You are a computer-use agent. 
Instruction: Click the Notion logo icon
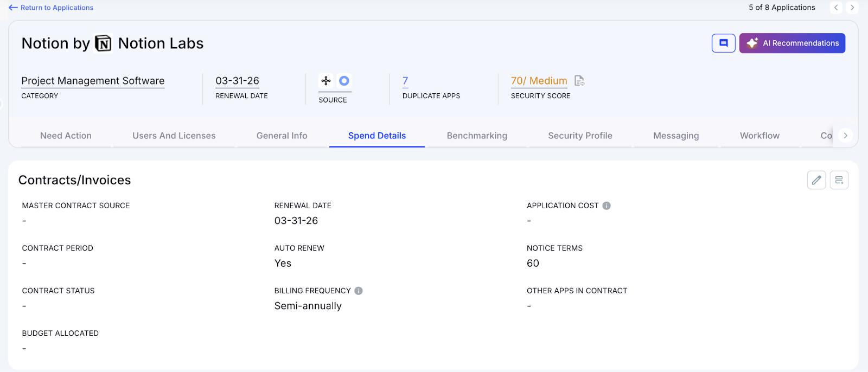pos(103,43)
